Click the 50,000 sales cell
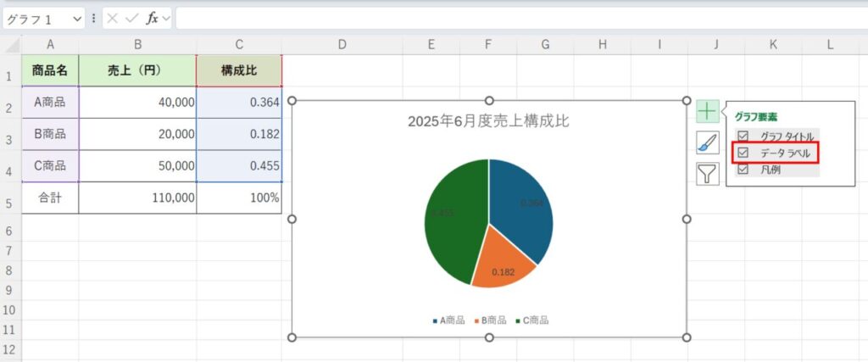This screenshot has height=362, width=868. pyautogui.click(x=137, y=166)
